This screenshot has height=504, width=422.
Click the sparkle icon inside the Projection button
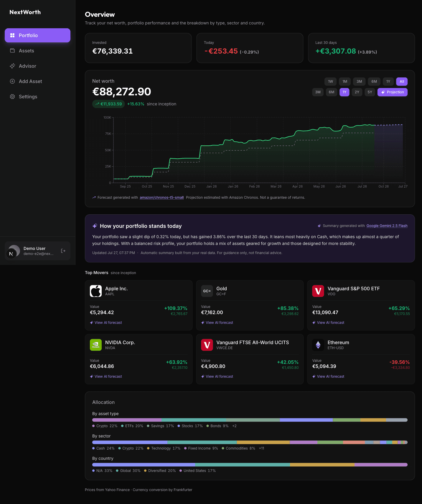coord(383,92)
